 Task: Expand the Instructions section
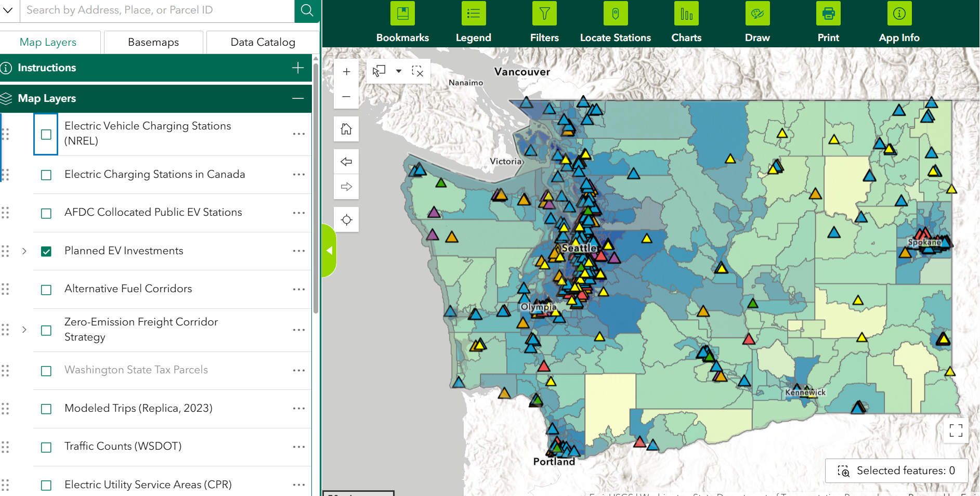298,68
